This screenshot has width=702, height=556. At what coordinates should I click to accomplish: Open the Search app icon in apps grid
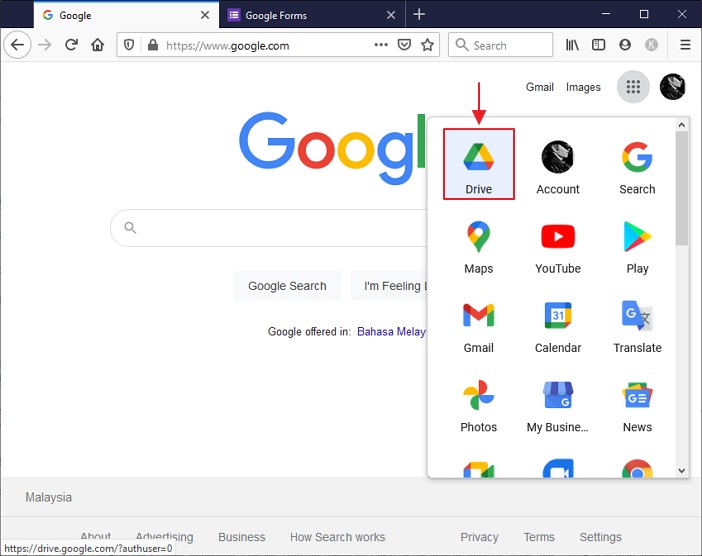point(637,167)
